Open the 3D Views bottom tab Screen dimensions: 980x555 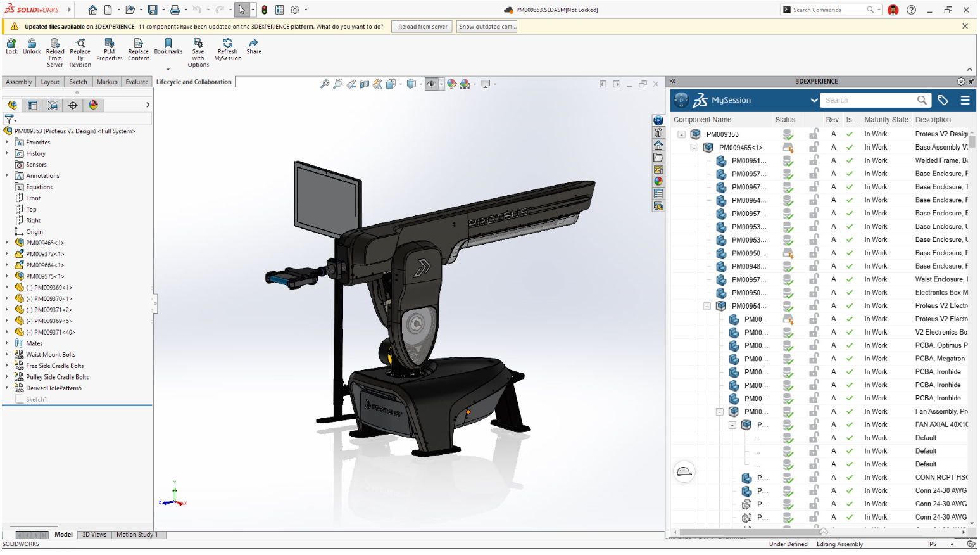[94, 535]
